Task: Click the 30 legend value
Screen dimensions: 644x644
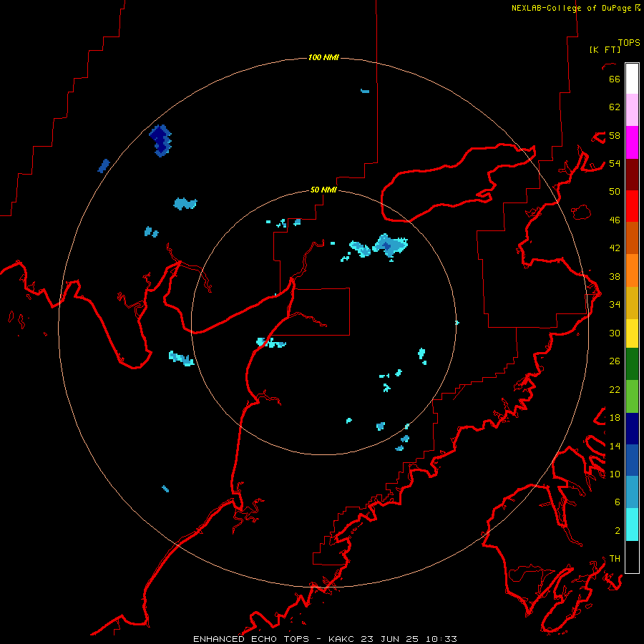Action: (x=615, y=333)
